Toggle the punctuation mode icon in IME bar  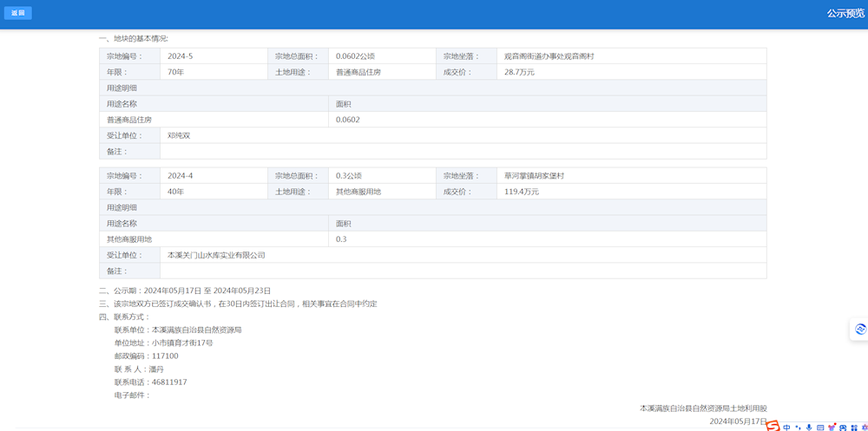(798, 428)
